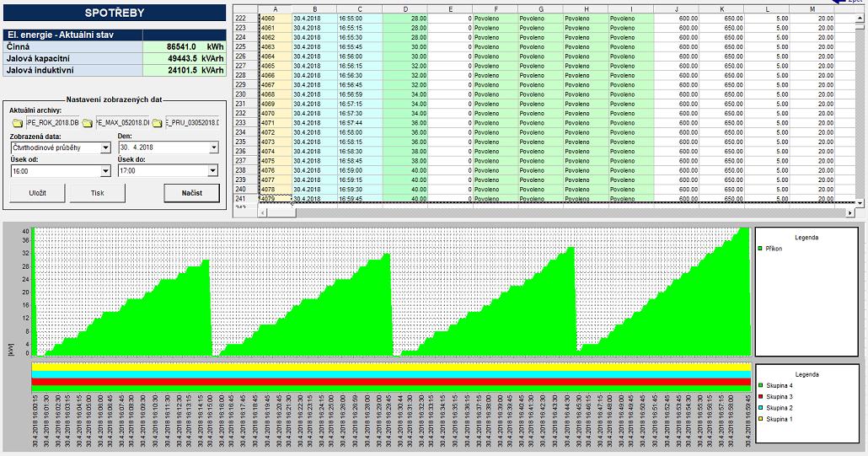
Task: Expand the Úsek od time dropdown
Action: (x=105, y=171)
